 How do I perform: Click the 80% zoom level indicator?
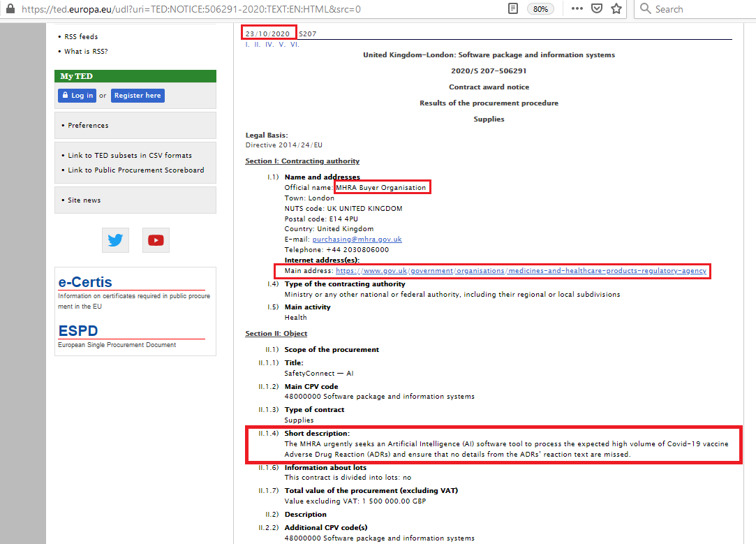click(x=540, y=8)
